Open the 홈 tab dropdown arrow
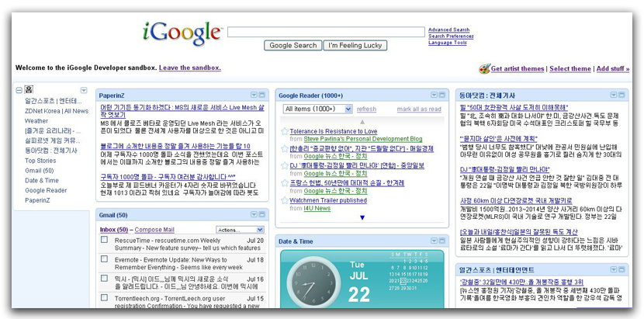This screenshot has height=319, width=644. [x=84, y=91]
